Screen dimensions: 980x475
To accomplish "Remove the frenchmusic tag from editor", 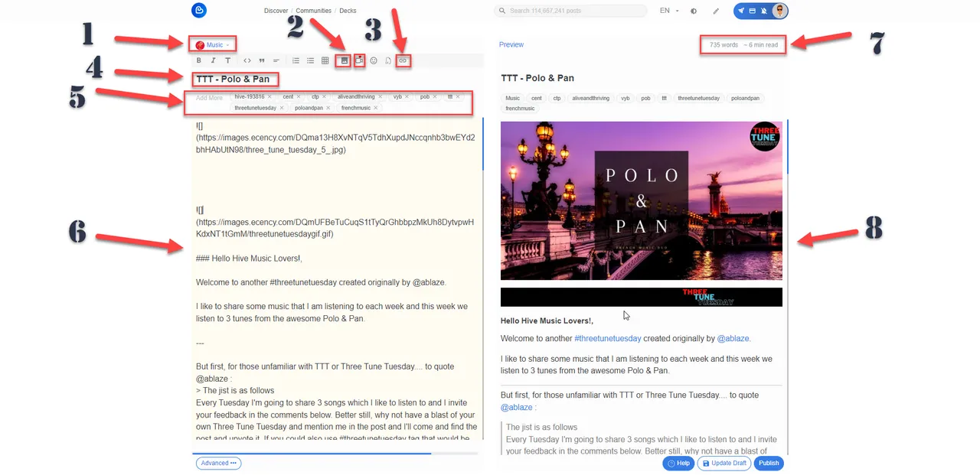I will tap(375, 108).
